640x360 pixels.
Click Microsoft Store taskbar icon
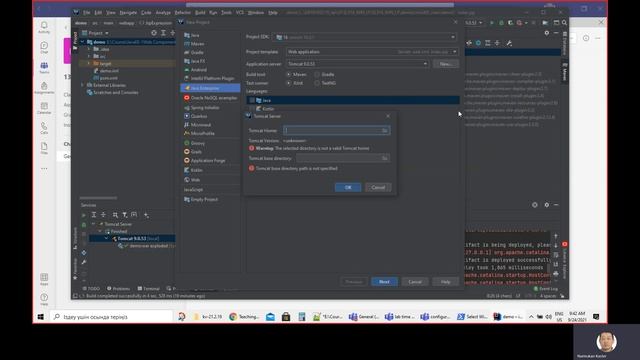[286, 317]
